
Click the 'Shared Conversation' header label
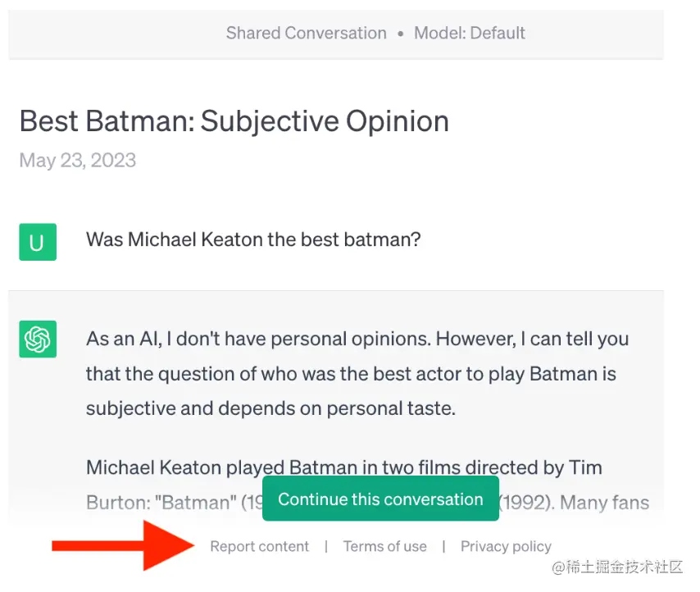tap(306, 34)
